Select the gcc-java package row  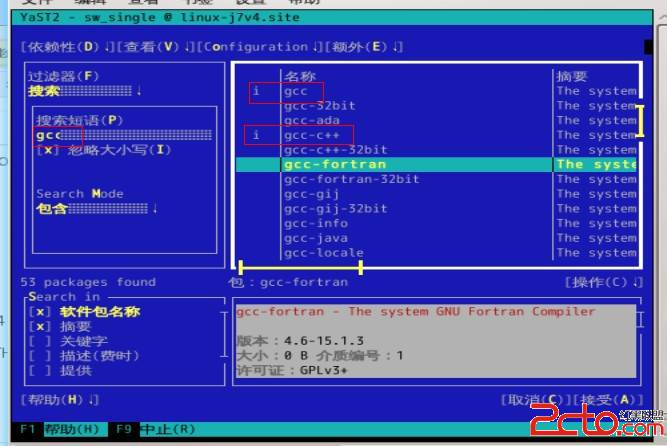pyautogui.click(x=436, y=238)
